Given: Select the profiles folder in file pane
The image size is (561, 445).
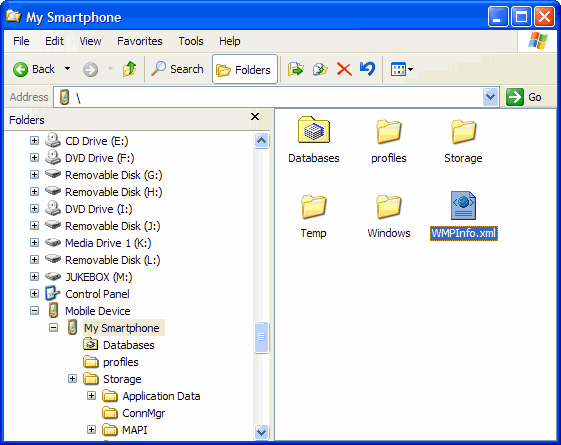Looking at the screenshot, I should point(389,131).
